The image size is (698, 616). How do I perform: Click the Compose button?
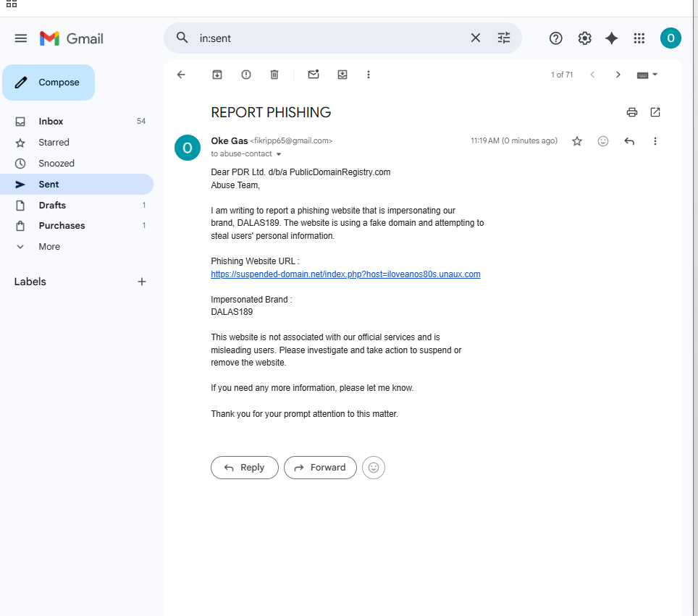coord(49,83)
